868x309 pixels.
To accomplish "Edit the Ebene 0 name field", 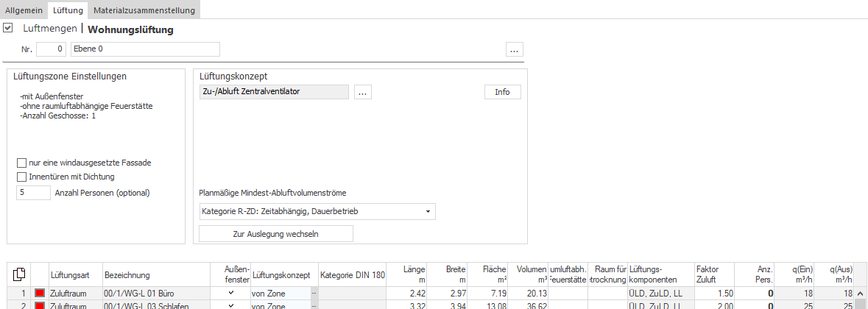I will click(145, 49).
